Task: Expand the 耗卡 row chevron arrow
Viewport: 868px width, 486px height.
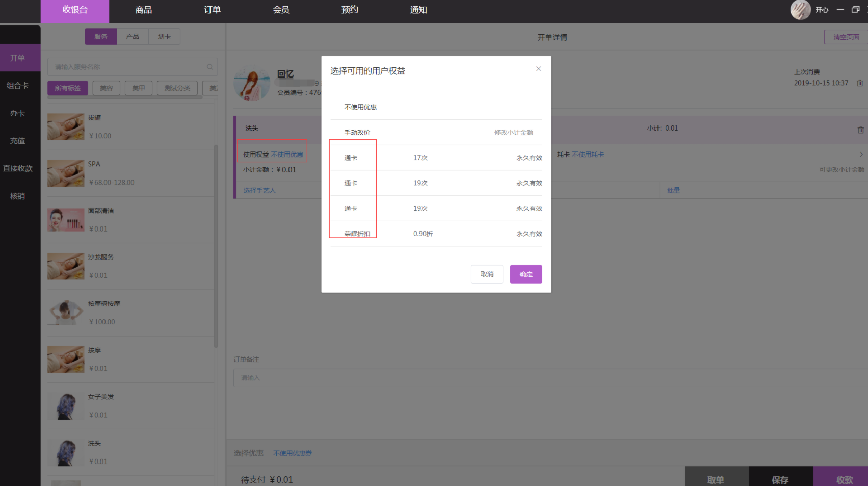Action: 861,154
